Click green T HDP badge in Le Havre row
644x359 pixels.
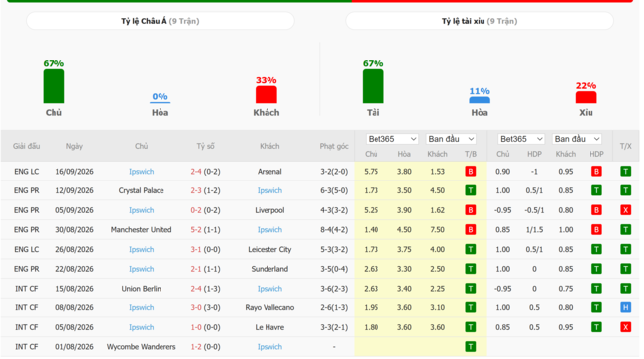pos(596,327)
